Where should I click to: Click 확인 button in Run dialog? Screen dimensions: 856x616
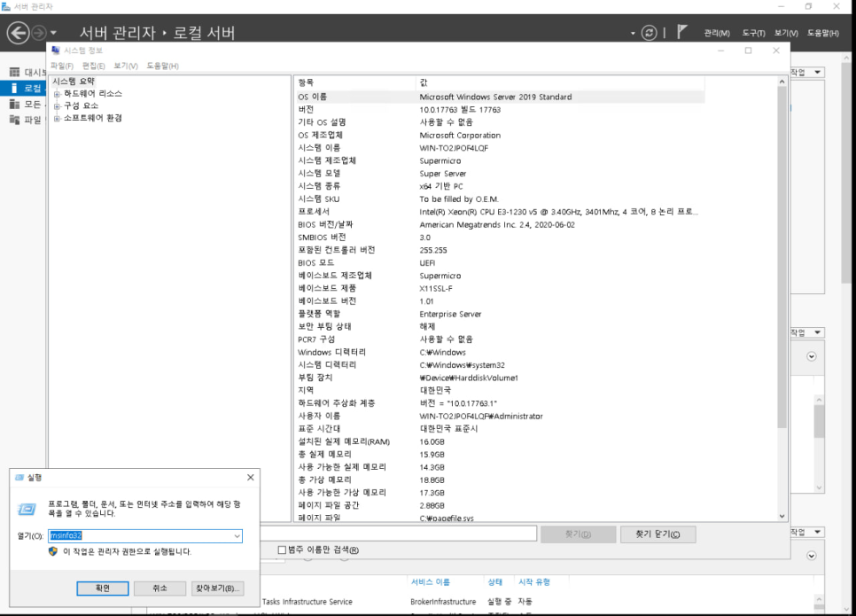[x=103, y=589]
